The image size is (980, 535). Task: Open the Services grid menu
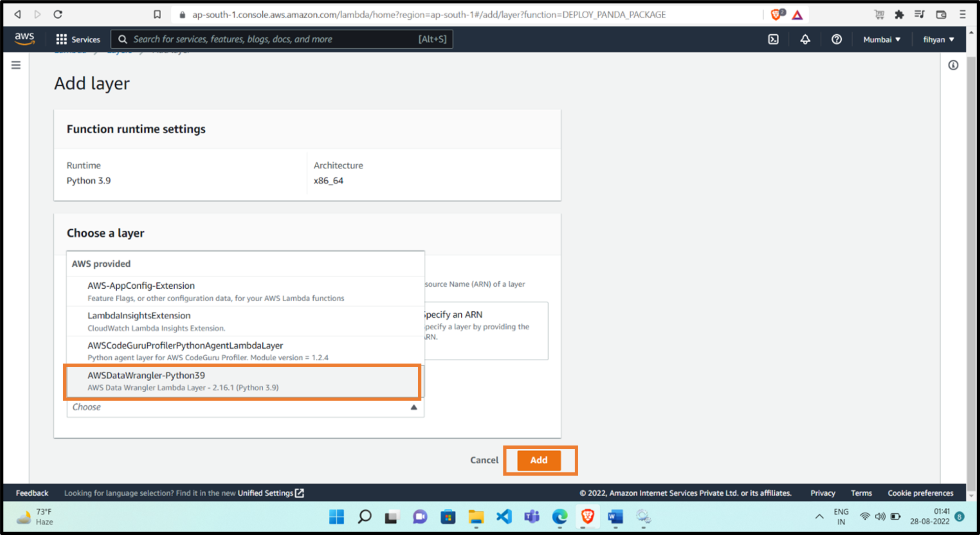pos(78,39)
